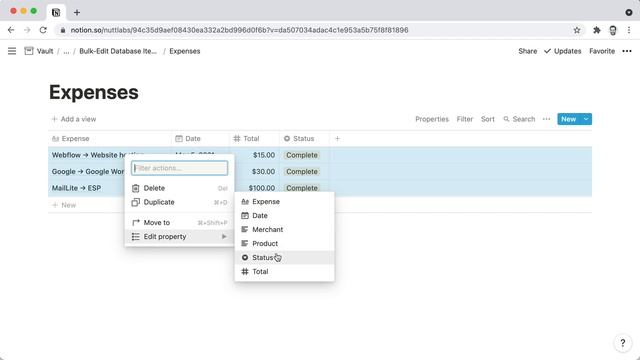Screen dimensions: 640x360
Task: Click the blue New button
Action: point(569,119)
